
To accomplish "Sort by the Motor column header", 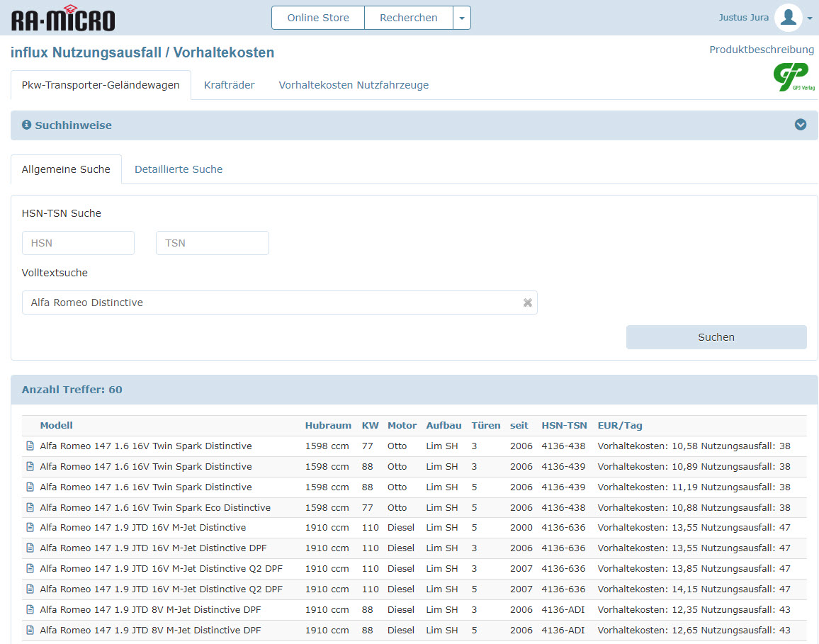I will [402, 425].
